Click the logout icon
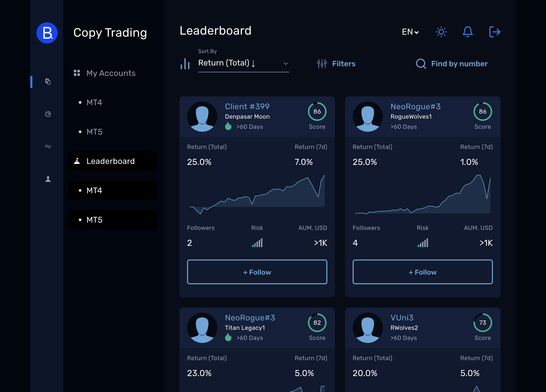Image resolution: width=546 pixels, height=392 pixels. (x=495, y=32)
